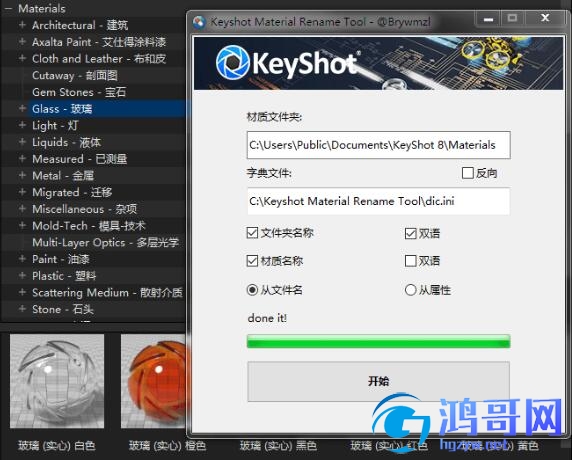This screenshot has height=460, width=572.
Task: Expand the Measured - 已测量 folder
Action: [x=22, y=159]
